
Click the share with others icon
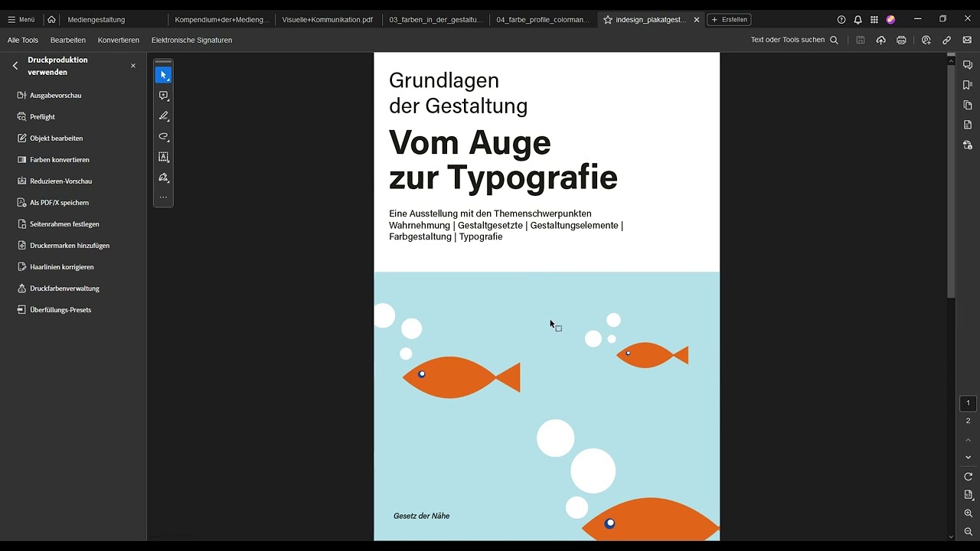[x=926, y=40]
